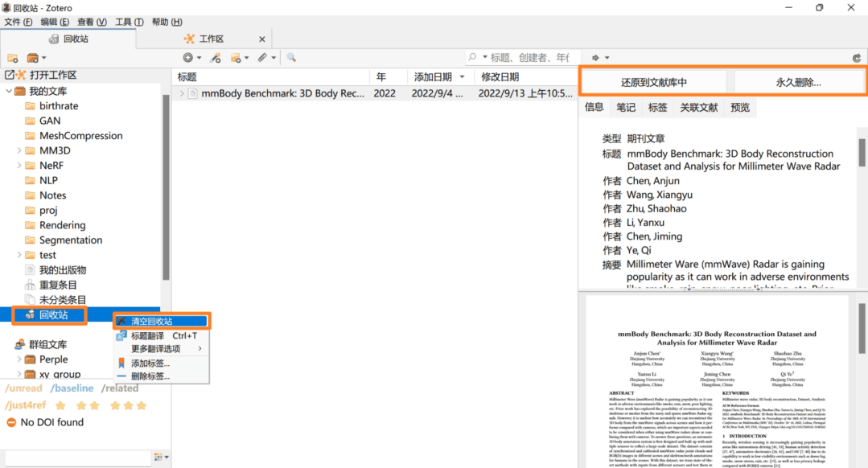
Task: Click the 还原到文献库中 button
Action: pos(653,82)
